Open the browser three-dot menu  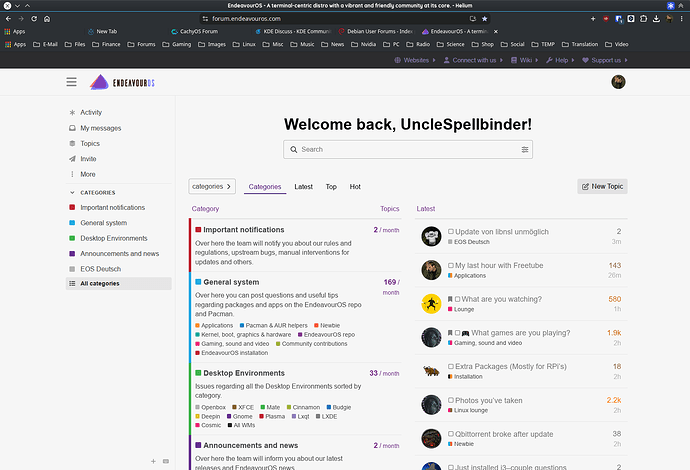point(682,18)
